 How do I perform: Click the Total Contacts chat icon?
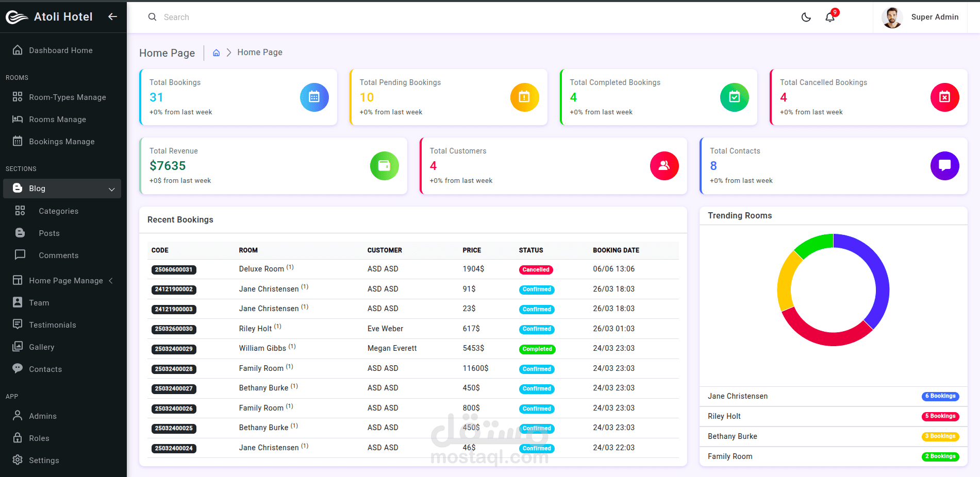(944, 166)
